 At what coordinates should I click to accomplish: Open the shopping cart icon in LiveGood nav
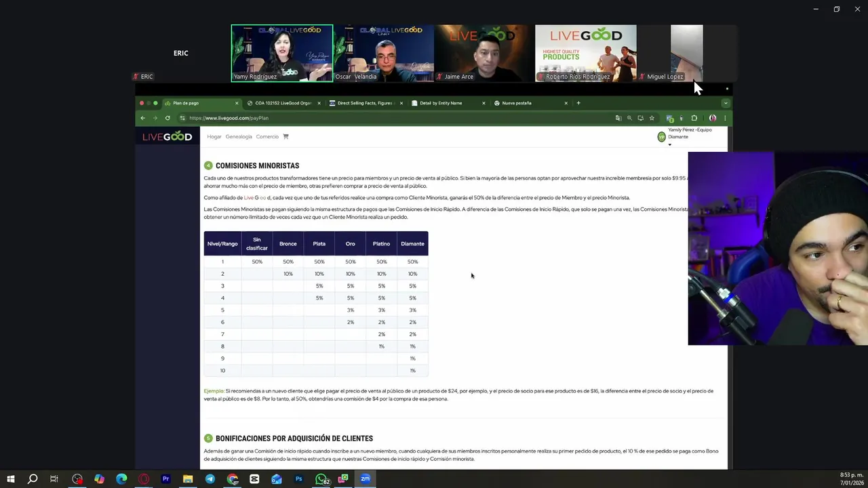[x=285, y=137]
